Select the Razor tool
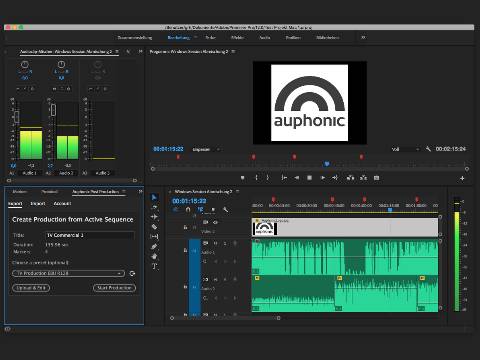Image resolution: width=480 pixels, height=360 pixels. 154,227
